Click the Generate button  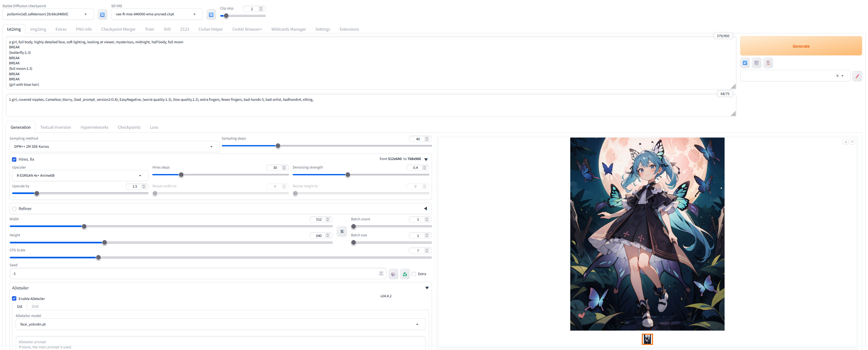pyautogui.click(x=801, y=46)
